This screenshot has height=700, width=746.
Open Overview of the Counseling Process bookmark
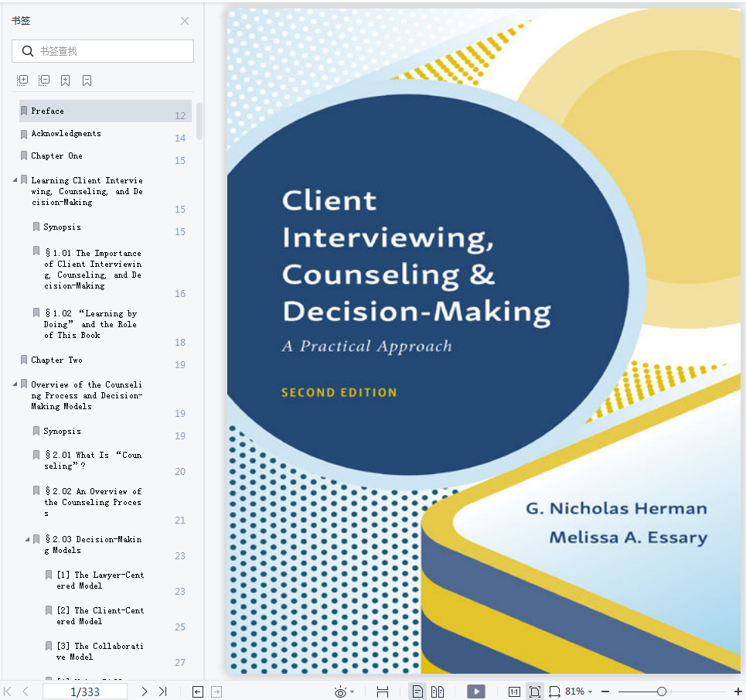tap(87, 395)
